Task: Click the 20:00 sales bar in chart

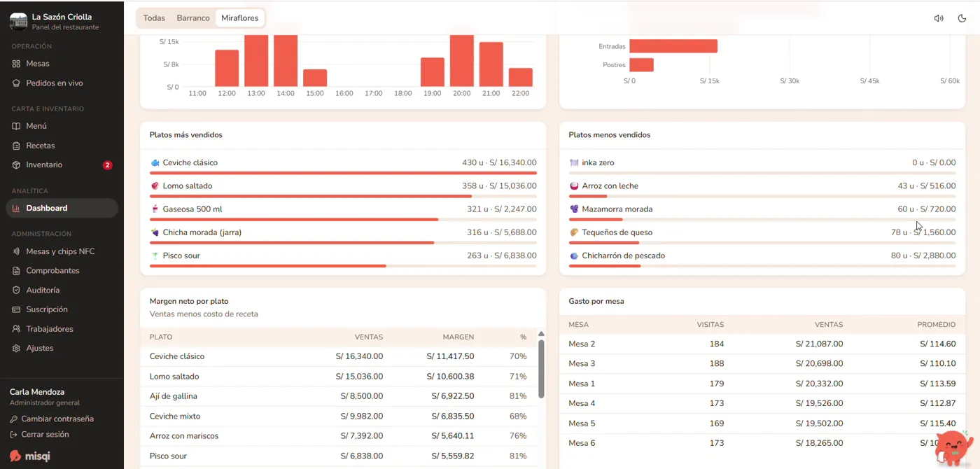Action: pos(462,61)
